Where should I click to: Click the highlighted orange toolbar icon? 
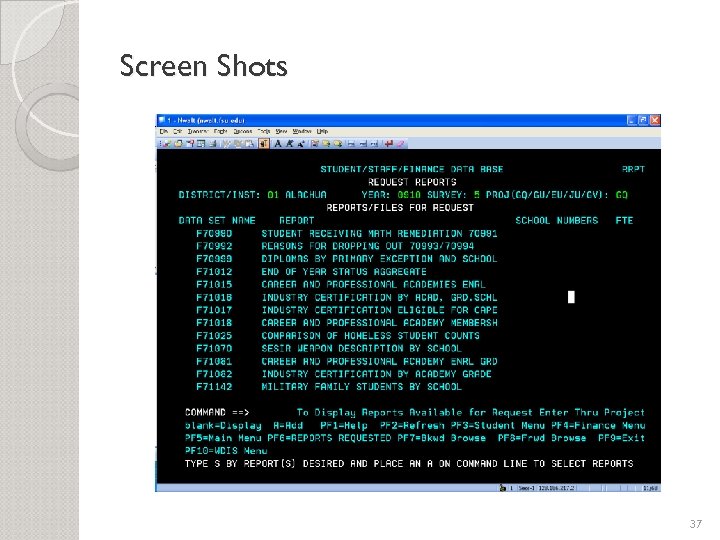[264, 144]
